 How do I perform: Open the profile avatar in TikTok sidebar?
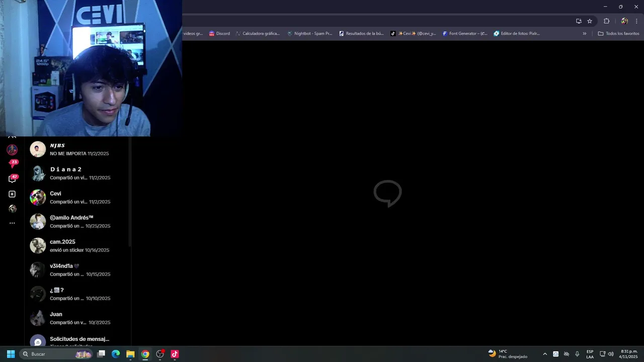click(12, 150)
